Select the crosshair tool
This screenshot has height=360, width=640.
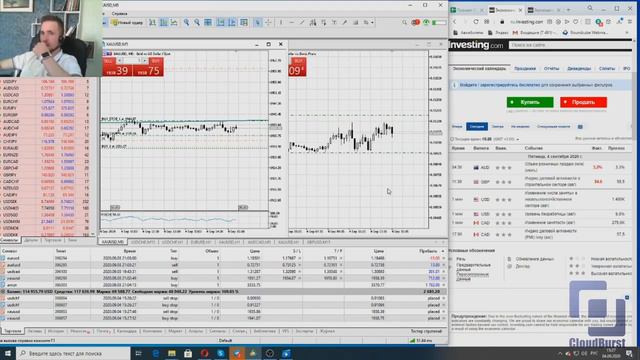coord(268,22)
